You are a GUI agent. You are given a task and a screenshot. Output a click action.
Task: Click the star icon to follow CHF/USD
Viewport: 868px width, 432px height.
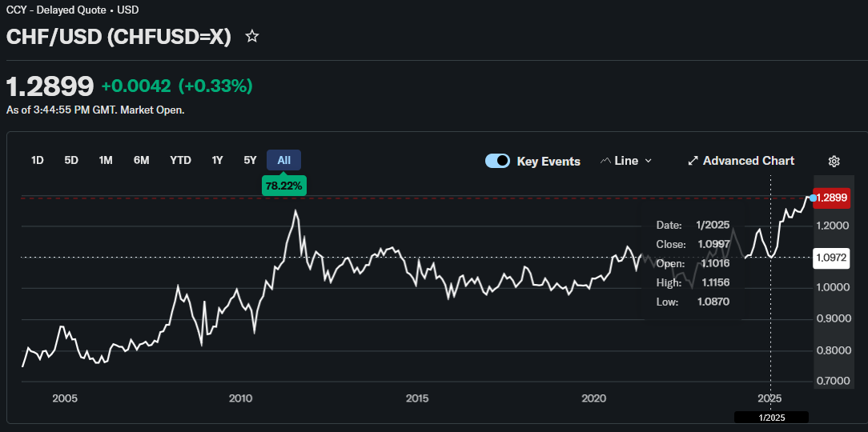pyautogui.click(x=252, y=37)
